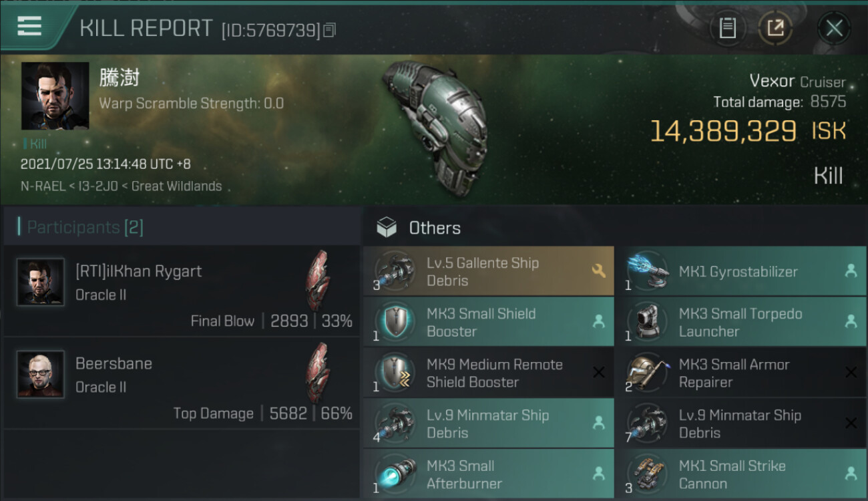Open the kill report clipboard icon

727,28
